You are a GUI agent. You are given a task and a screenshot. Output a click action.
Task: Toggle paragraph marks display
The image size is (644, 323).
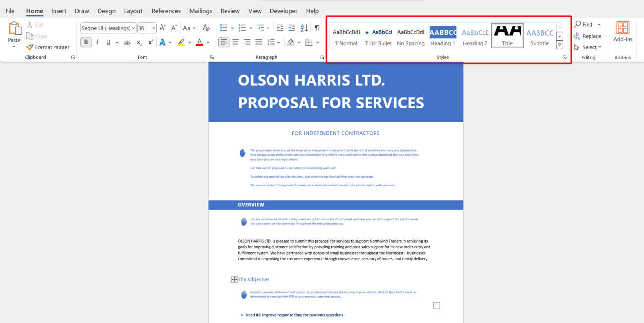[317, 28]
